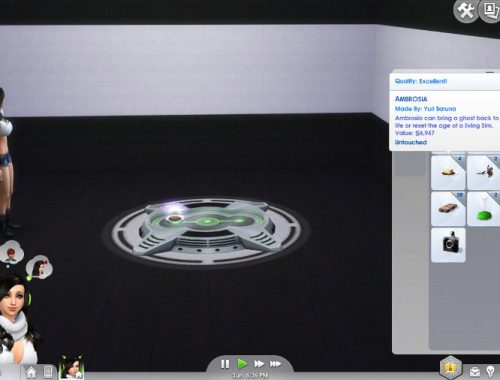
Task: Click "Quality: Excellent!" tooltip text
Action: (x=421, y=81)
